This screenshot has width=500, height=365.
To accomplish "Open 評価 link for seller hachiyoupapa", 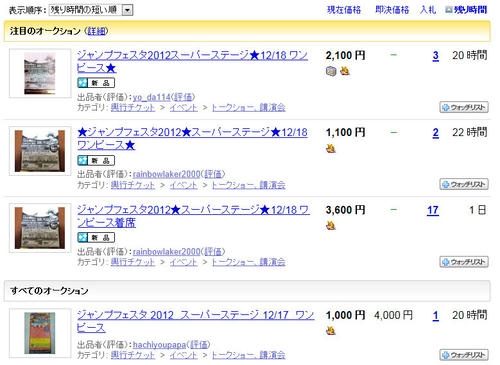I will (x=199, y=344).
